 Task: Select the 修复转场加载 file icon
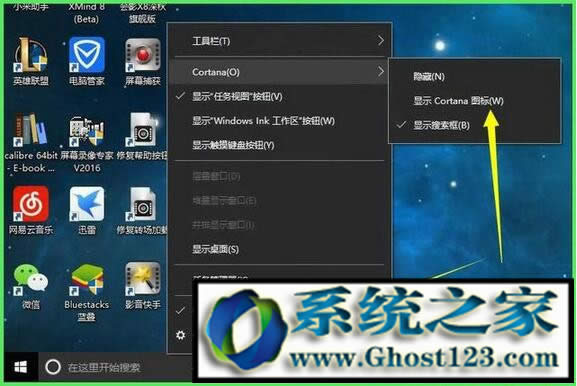coord(143,205)
